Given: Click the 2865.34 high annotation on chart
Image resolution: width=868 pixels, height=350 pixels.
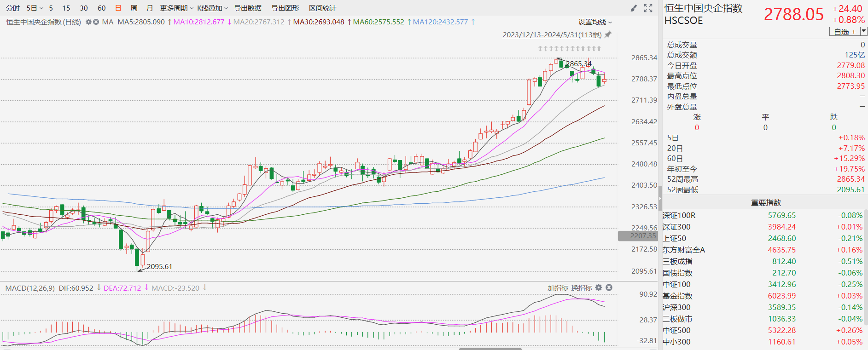Looking at the screenshot, I should click(579, 63).
